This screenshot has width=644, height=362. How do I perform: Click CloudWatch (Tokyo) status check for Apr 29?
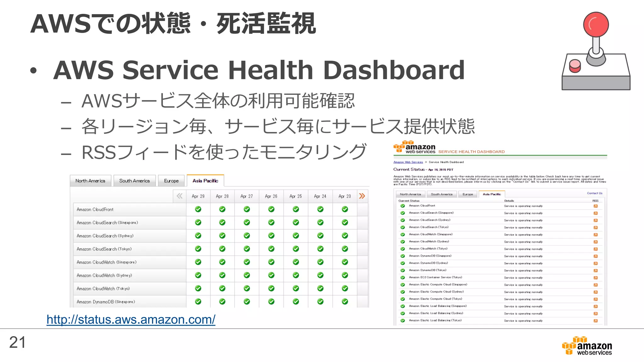198,288
